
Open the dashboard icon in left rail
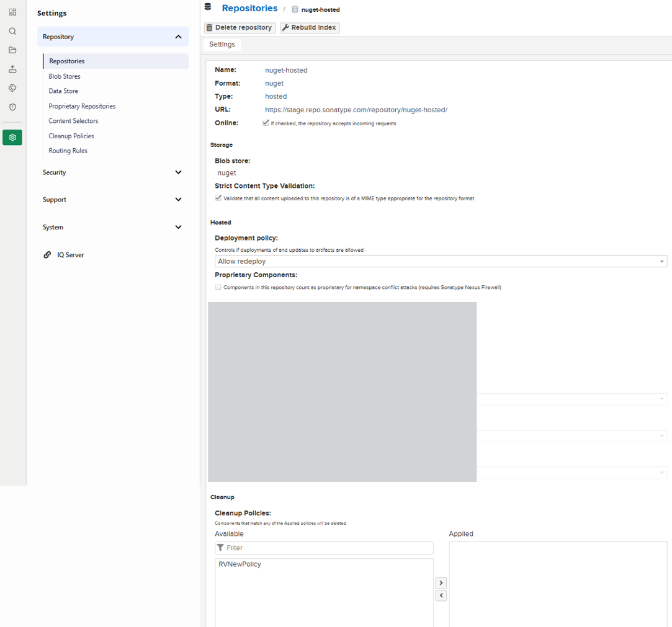[x=12, y=12]
